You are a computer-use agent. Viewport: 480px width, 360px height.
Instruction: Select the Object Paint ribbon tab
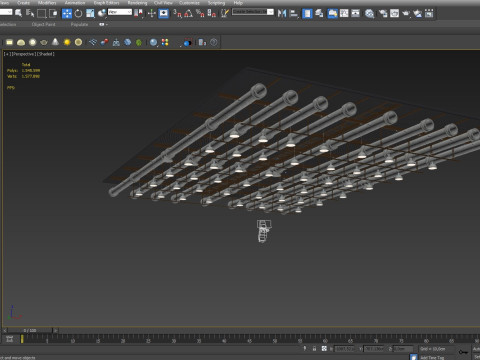click(x=43, y=24)
